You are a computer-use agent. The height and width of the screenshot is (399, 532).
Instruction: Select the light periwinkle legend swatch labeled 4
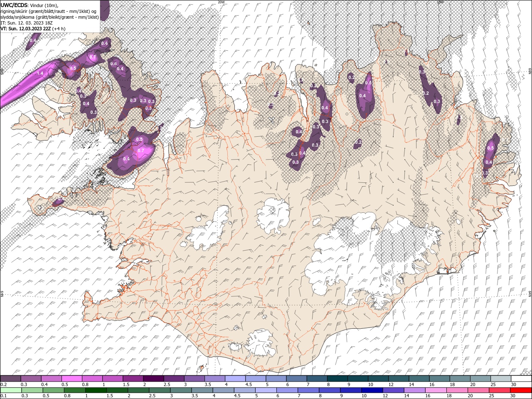tap(235, 379)
